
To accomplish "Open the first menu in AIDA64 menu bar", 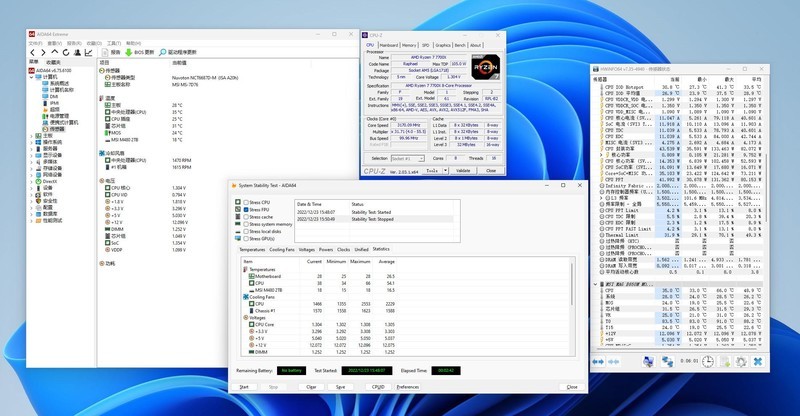I will [x=35, y=43].
